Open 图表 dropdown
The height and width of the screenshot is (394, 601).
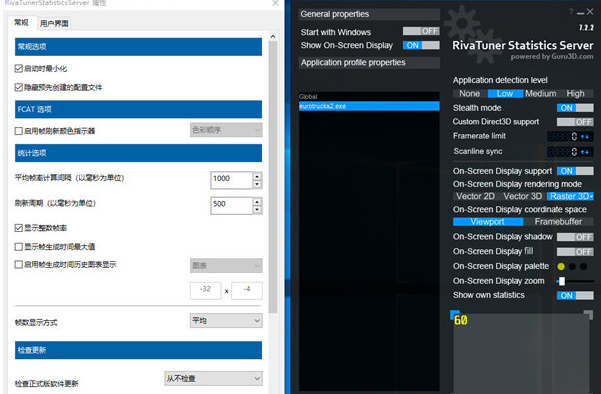pyautogui.click(x=226, y=265)
